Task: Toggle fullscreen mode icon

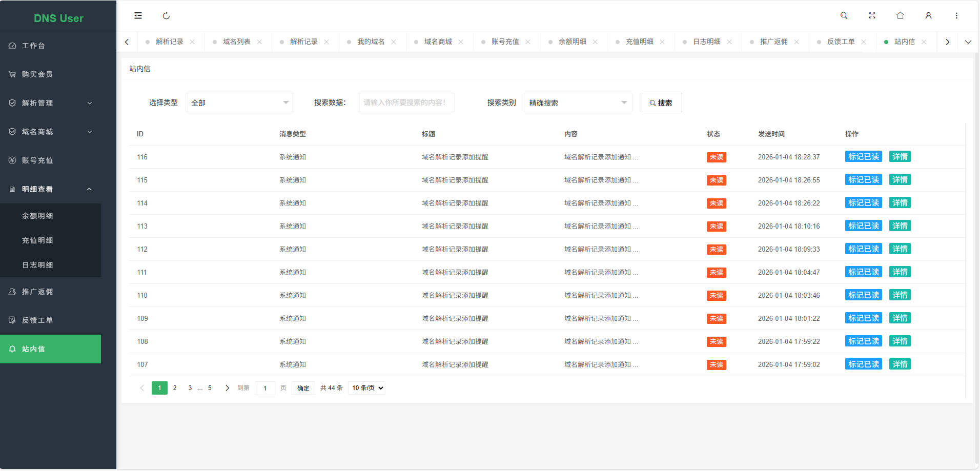Action: [872, 16]
